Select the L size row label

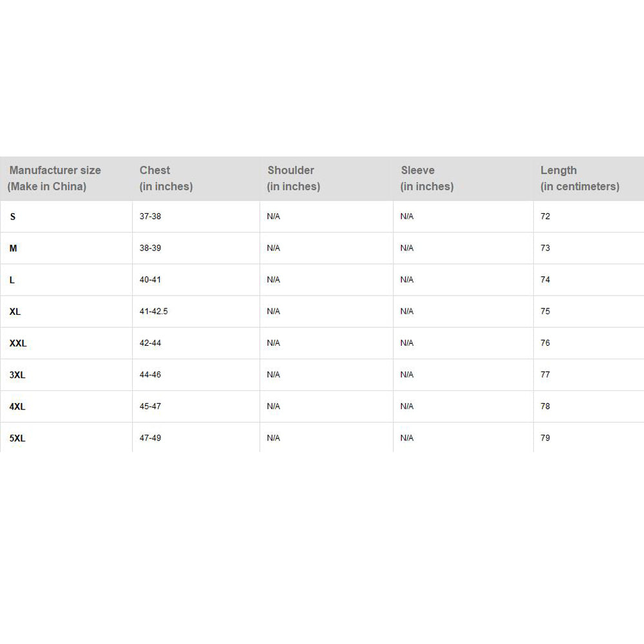click(x=12, y=279)
